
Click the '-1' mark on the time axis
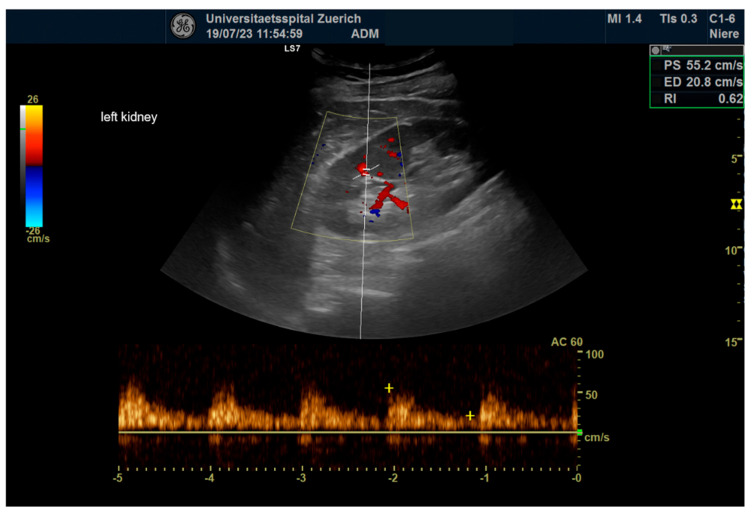[485, 478]
